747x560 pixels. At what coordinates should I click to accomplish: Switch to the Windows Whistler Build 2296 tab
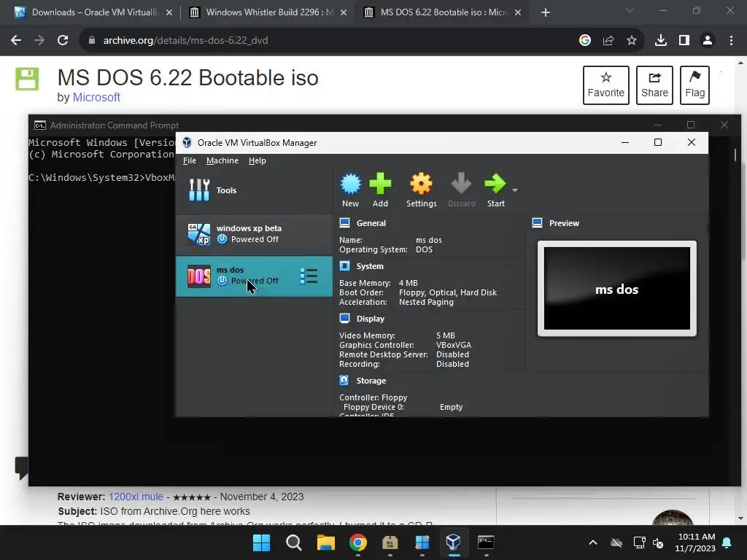click(x=269, y=12)
